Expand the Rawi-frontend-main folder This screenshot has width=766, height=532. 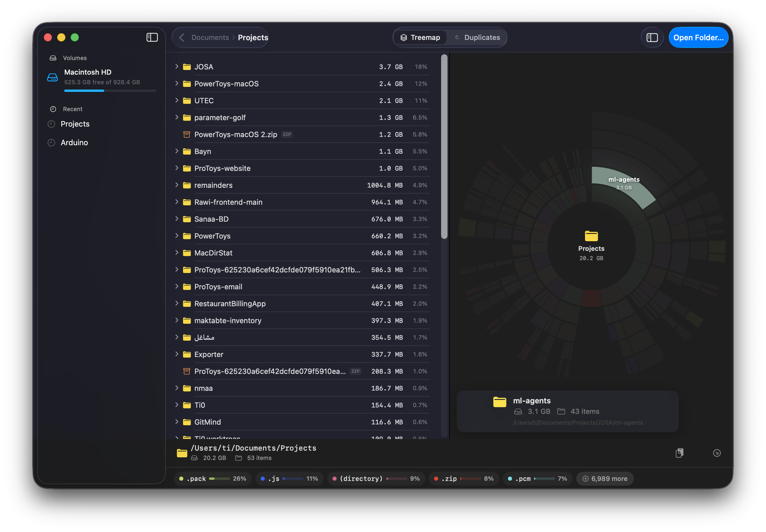click(x=177, y=202)
